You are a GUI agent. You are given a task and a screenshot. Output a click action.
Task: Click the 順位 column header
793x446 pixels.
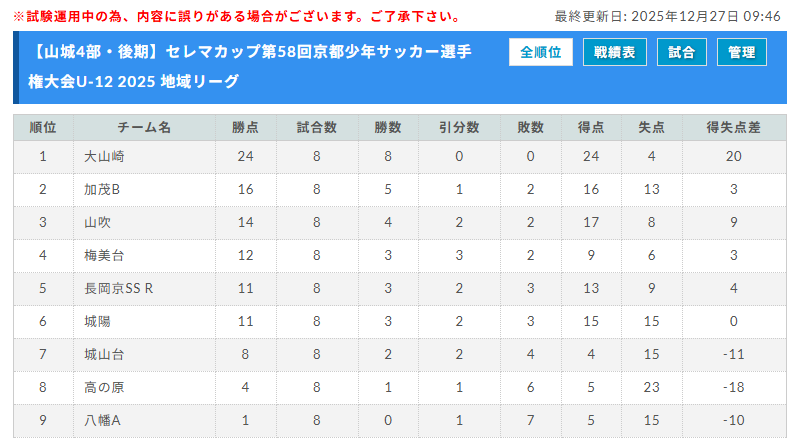[43, 127]
